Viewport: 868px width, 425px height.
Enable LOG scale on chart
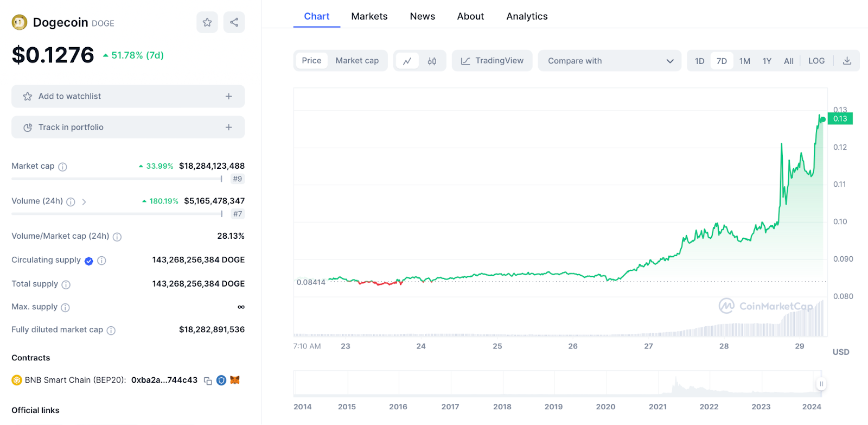(x=816, y=61)
